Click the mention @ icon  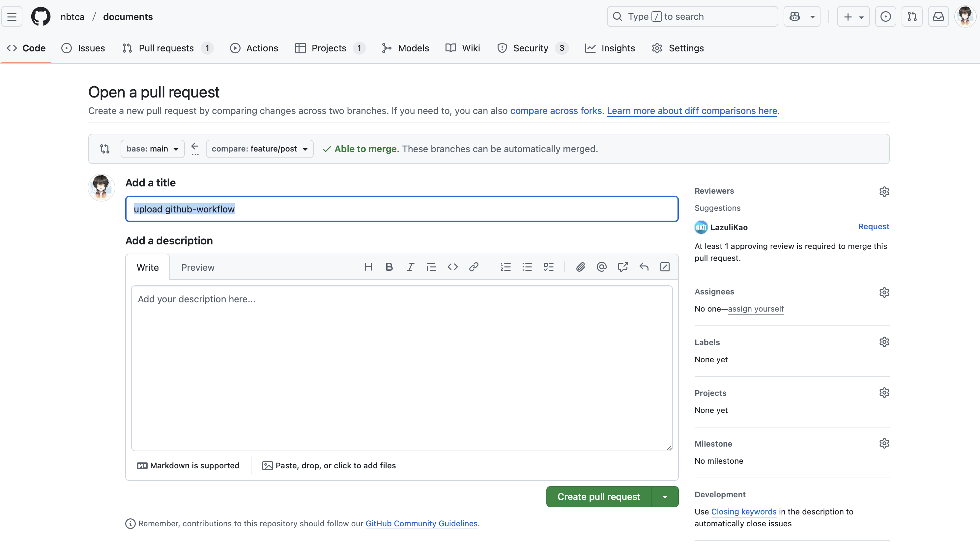[x=601, y=267]
